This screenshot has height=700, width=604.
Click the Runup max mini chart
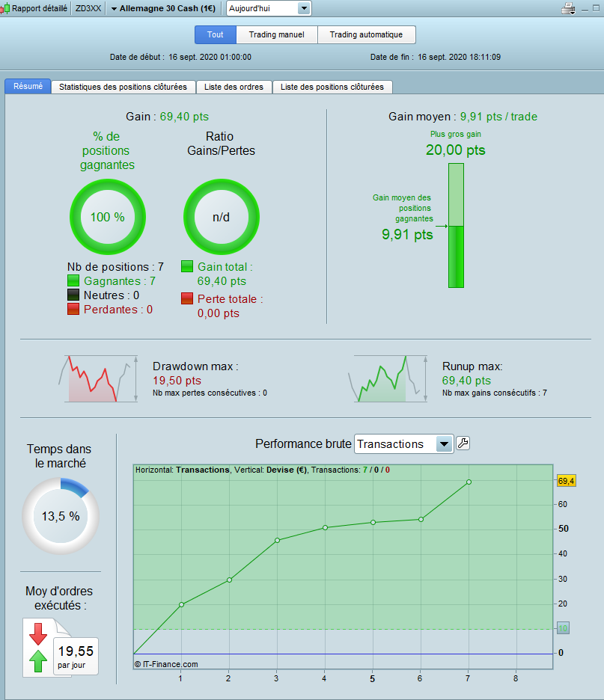point(388,378)
